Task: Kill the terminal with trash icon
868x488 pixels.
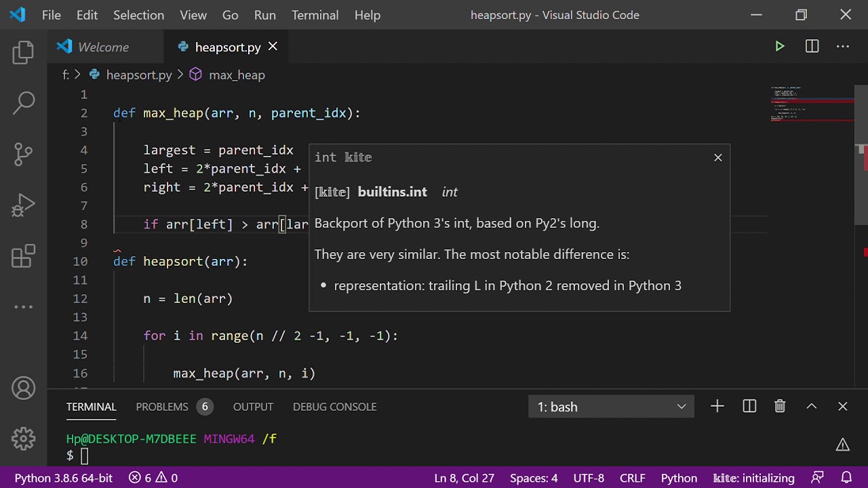Action: [780, 407]
